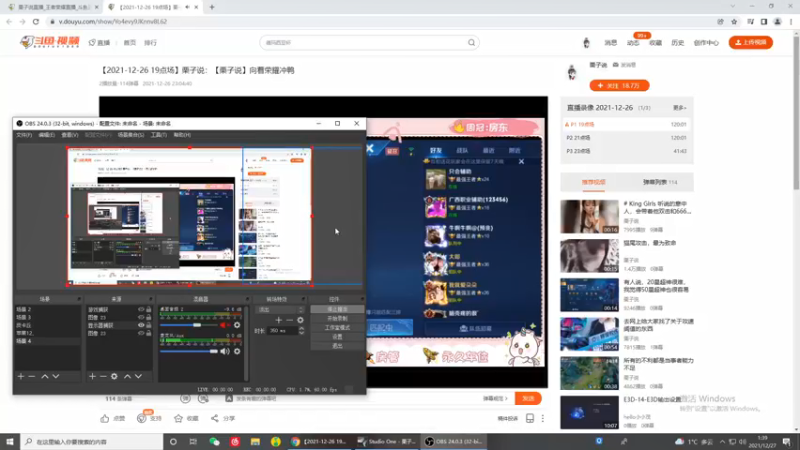This screenshot has width=800, height=450.
Task: Decrease transition duration with down stepper
Action: click(302, 333)
